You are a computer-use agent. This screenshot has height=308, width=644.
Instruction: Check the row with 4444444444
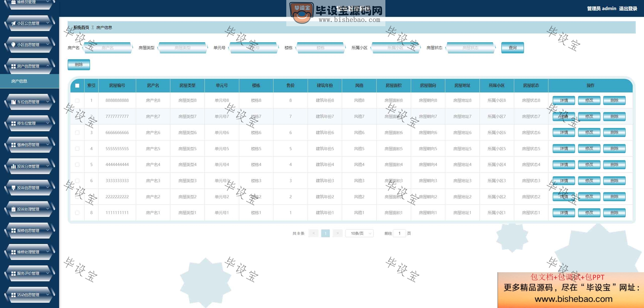click(77, 165)
